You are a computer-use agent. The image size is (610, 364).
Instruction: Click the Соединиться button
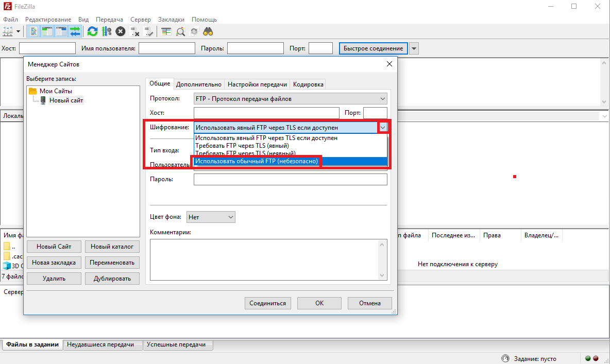pos(268,303)
